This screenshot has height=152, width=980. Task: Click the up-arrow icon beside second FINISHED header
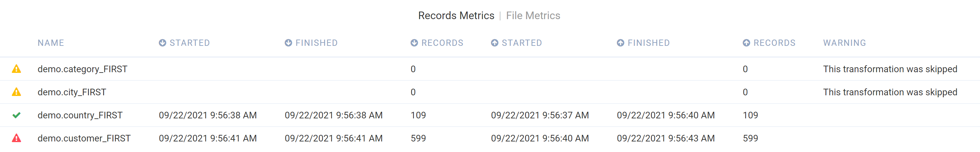[620, 43]
